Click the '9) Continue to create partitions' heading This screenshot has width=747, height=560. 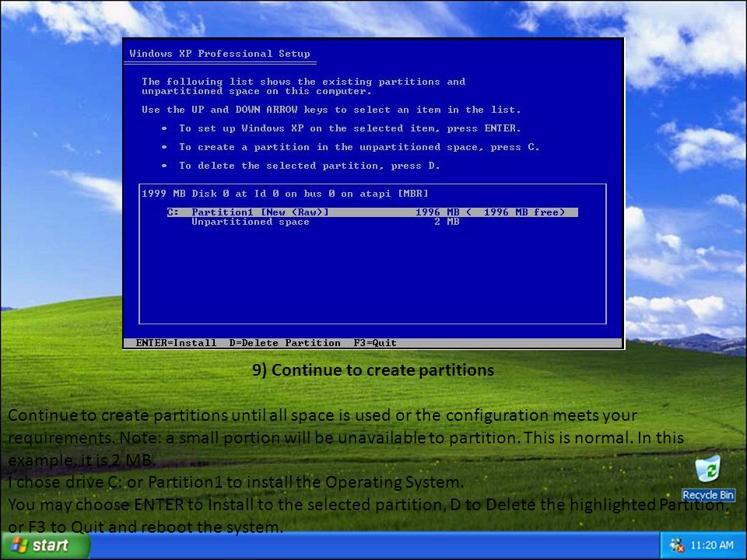(x=373, y=370)
